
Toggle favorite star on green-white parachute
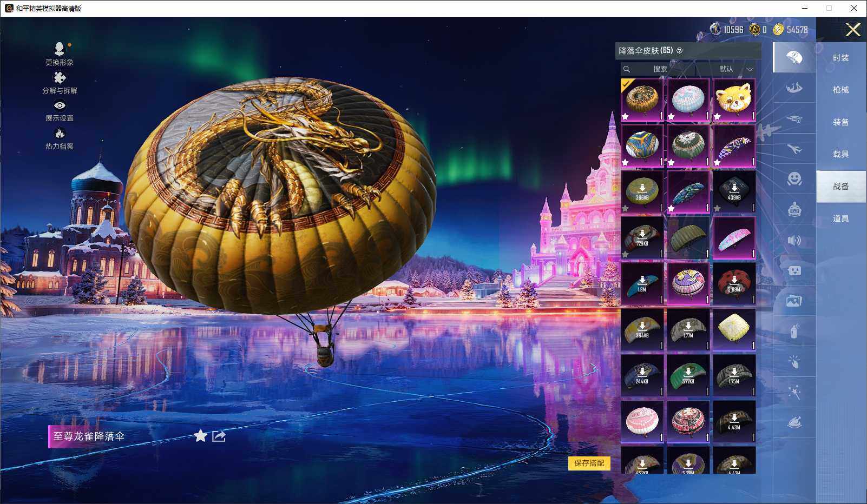point(671,162)
